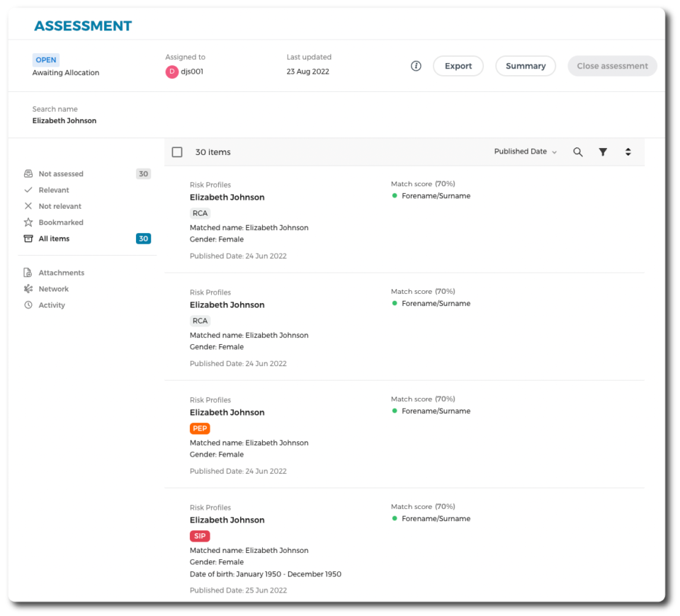Select the Bookmarked star icon in the sidebar
Screen dimensions: 680x616
28,222
